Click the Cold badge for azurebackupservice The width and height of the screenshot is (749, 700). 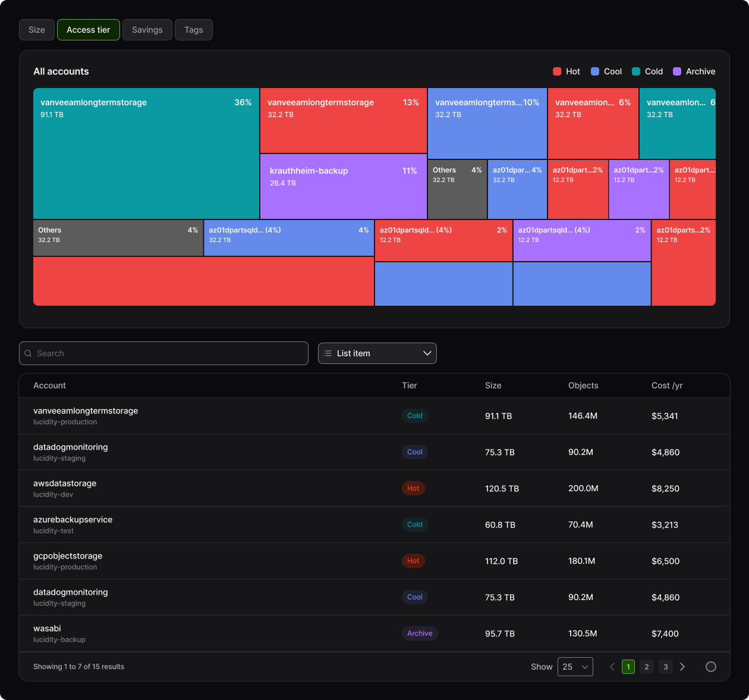click(x=415, y=525)
